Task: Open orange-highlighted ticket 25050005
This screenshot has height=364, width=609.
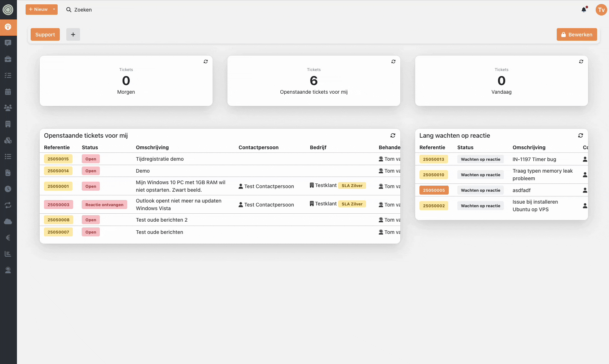Action: click(434, 190)
